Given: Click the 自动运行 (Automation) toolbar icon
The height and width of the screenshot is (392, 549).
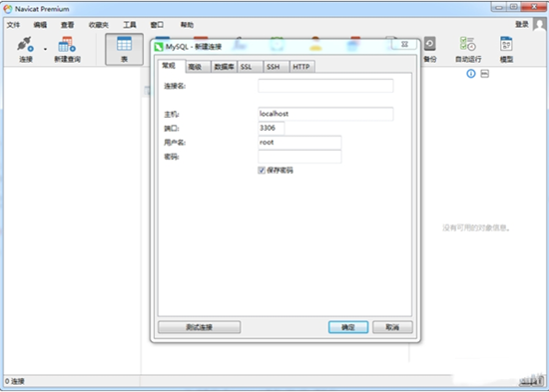Looking at the screenshot, I should tap(468, 49).
